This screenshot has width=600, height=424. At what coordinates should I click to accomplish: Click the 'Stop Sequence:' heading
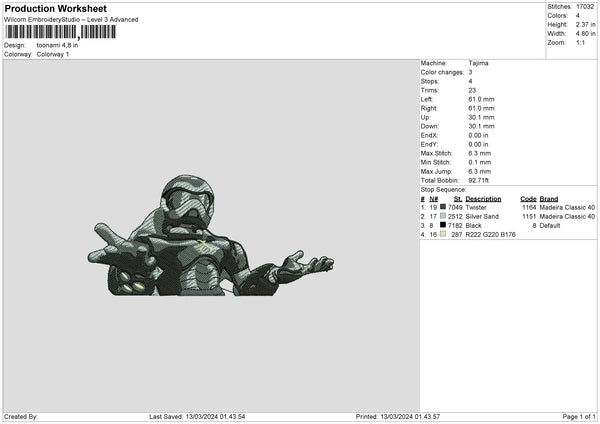coord(443,190)
